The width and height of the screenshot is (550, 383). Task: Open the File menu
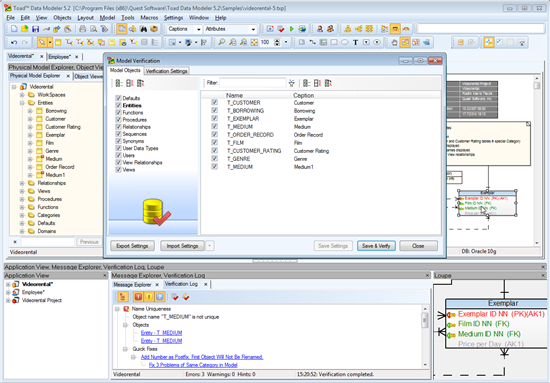(x=11, y=18)
